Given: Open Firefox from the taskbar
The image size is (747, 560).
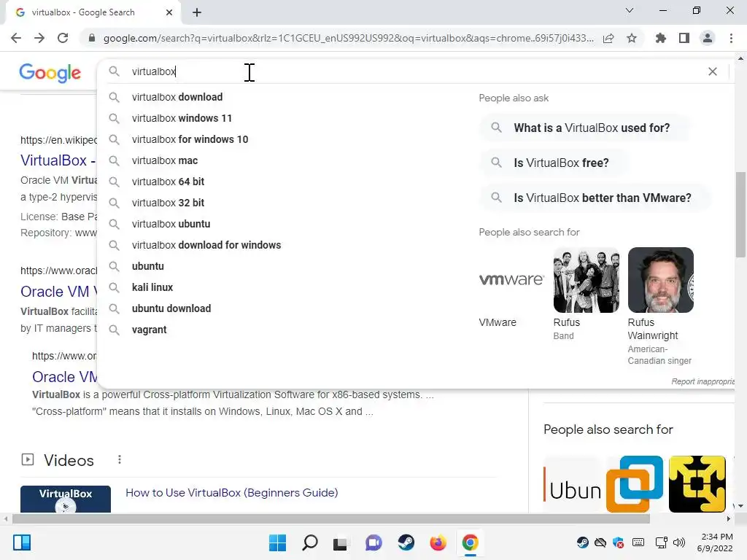Looking at the screenshot, I should click(x=438, y=542).
